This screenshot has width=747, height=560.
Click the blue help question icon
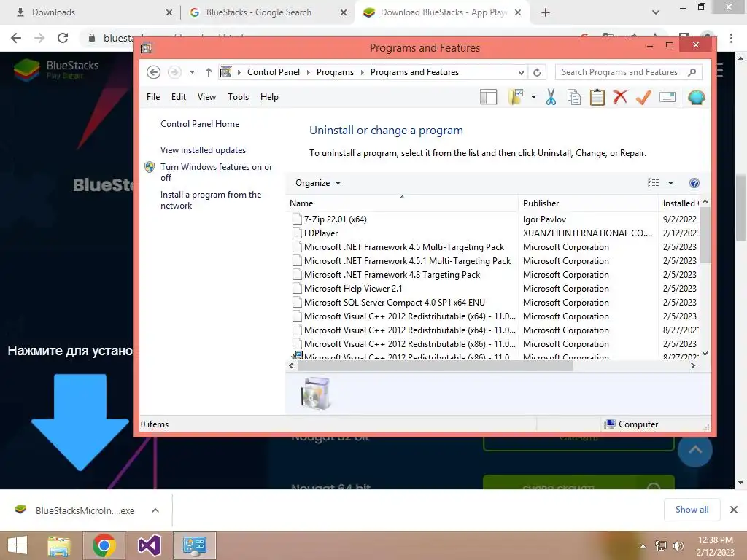click(694, 183)
